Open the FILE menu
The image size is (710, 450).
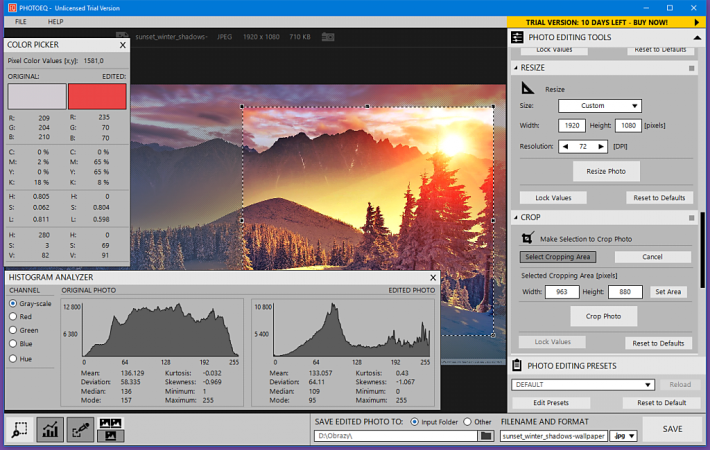(x=20, y=22)
